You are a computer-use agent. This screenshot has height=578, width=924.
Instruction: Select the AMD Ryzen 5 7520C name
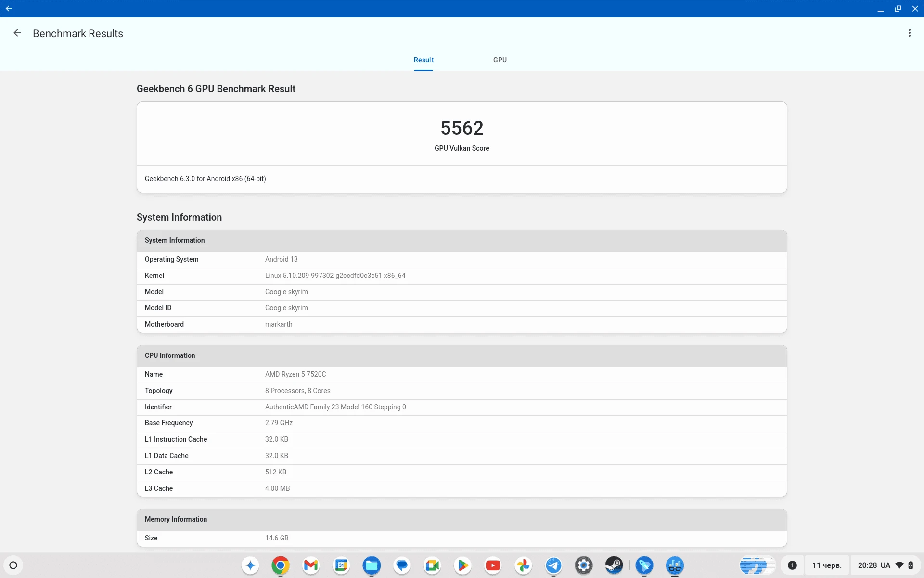pos(295,374)
